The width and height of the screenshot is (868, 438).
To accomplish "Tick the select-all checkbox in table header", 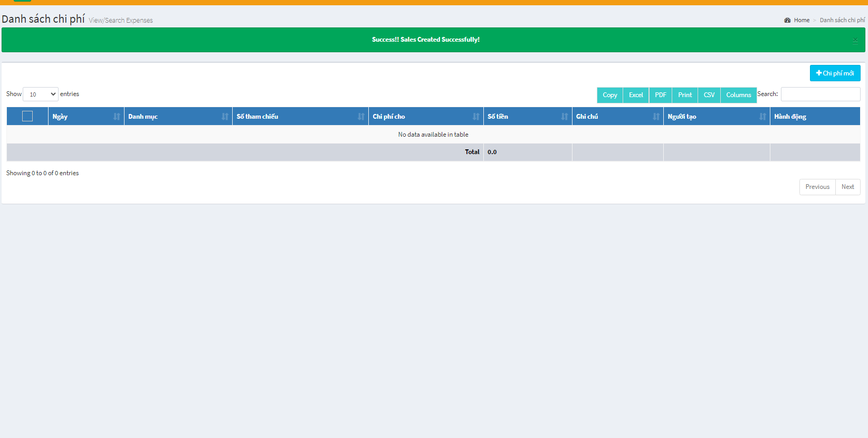I will click(27, 116).
